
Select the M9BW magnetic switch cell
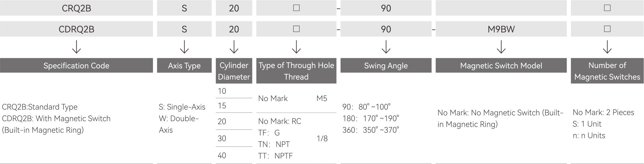[501, 29]
